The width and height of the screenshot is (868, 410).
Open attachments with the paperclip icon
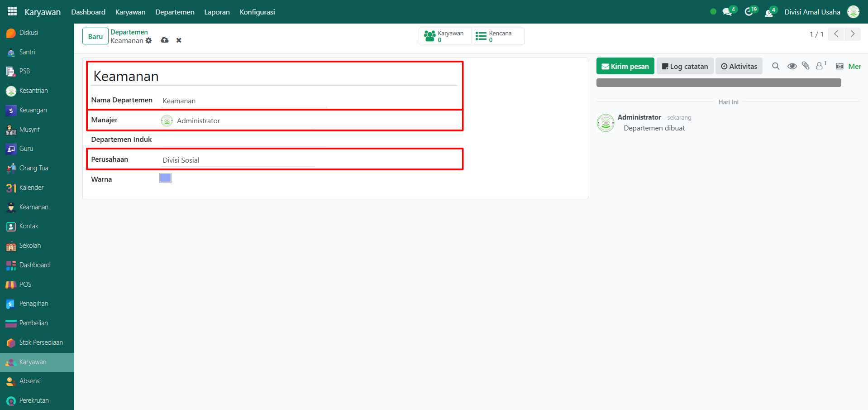click(806, 66)
